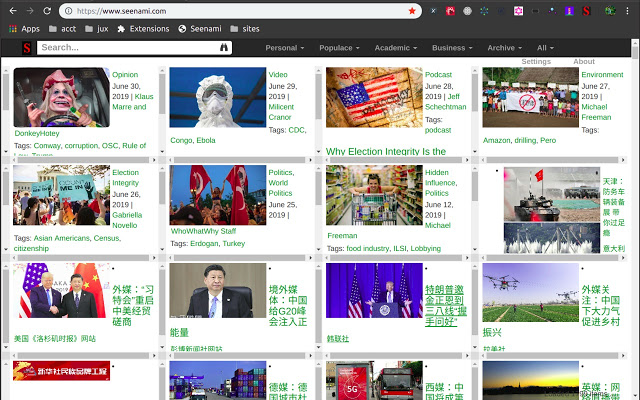This screenshot has height=400, width=640.
Task: Open the Turkish flags crowd thumbnail
Action: point(218,195)
